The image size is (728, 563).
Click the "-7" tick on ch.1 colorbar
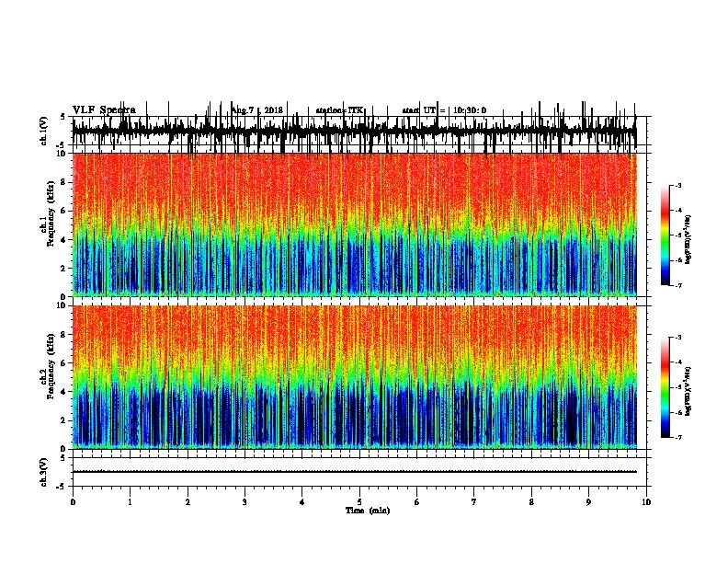coord(677,285)
